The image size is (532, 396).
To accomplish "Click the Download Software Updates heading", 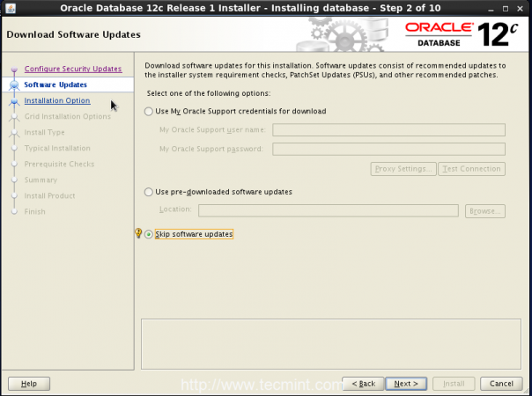I will click(73, 34).
